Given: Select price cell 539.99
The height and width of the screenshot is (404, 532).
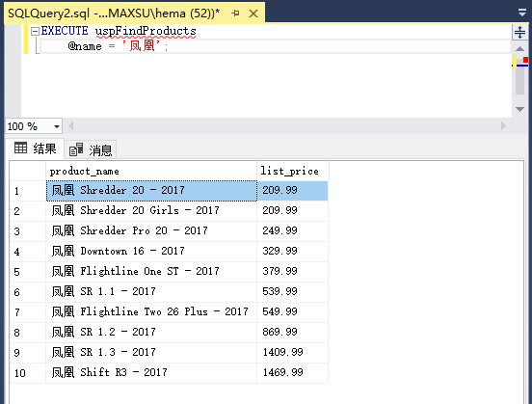Looking at the screenshot, I should [x=292, y=292].
